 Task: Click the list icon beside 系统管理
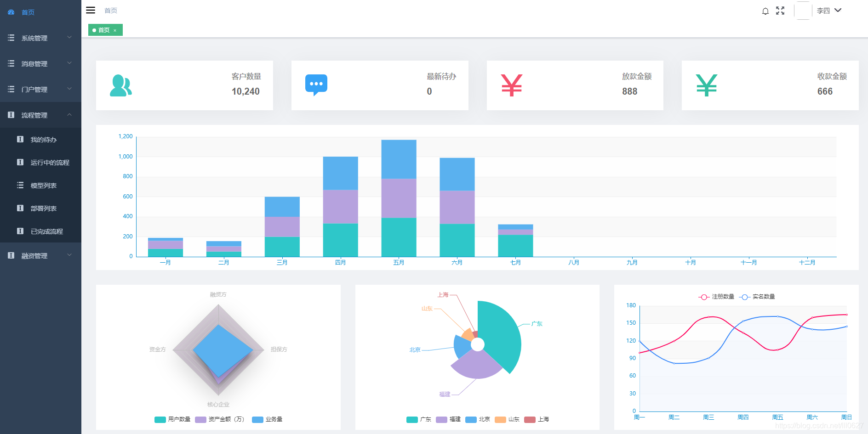pyautogui.click(x=11, y=38)
